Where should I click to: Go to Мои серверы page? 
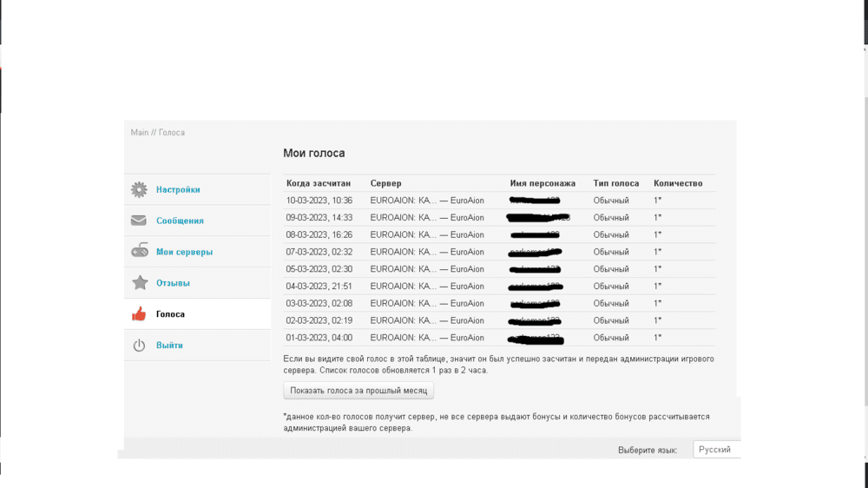(x=184, y=252)
